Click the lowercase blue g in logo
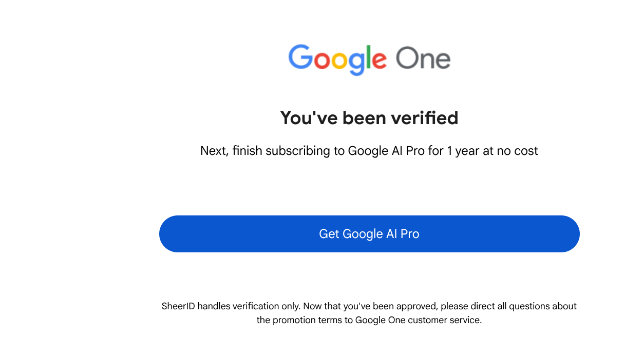The width and height of the screenshot is (644, 357). click(x=357, y=63)
